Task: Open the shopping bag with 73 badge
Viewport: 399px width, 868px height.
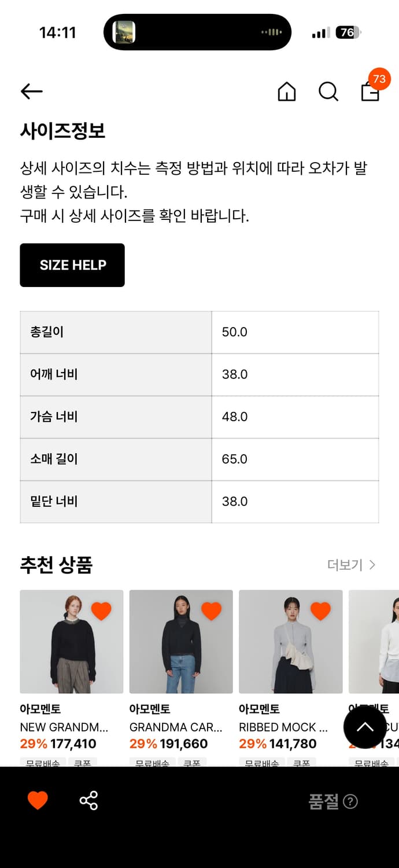Action: point(370,93)
